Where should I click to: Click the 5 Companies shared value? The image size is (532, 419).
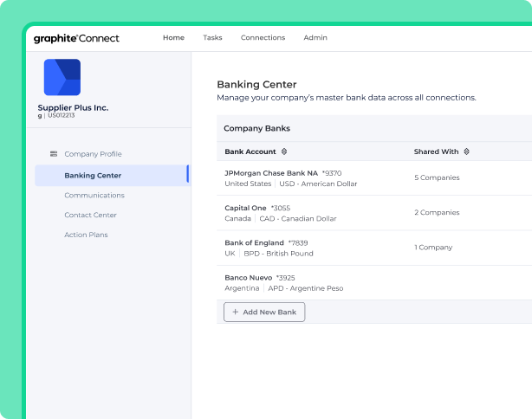437,177
